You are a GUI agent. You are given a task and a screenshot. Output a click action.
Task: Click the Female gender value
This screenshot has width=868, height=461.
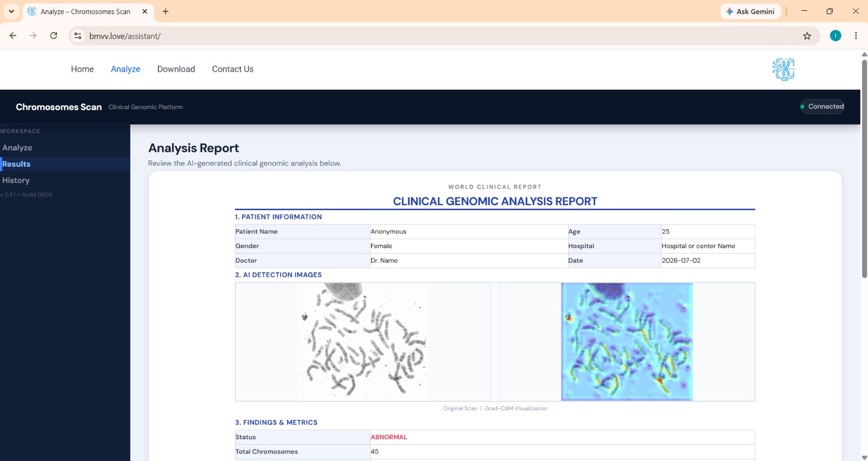[381, 246]
